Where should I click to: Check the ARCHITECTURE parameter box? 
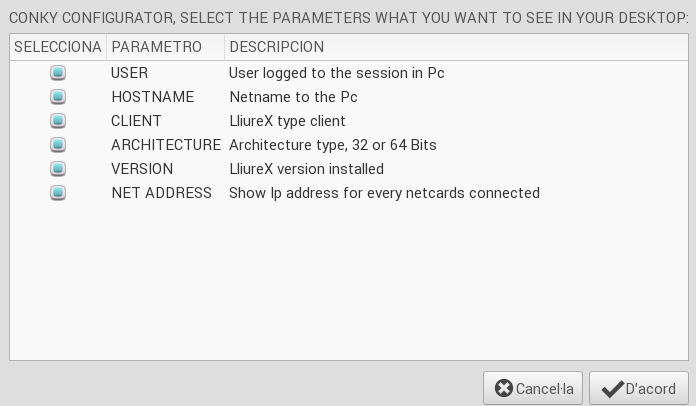58,145
